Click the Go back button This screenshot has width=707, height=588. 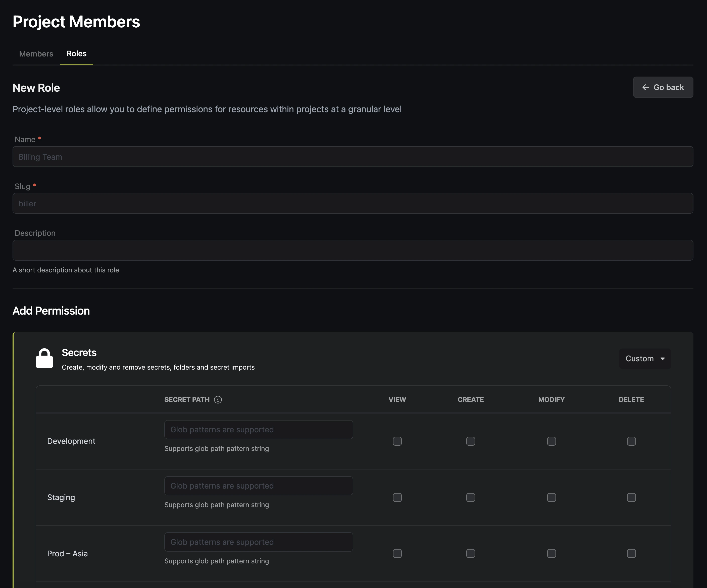tap(663, 87)
